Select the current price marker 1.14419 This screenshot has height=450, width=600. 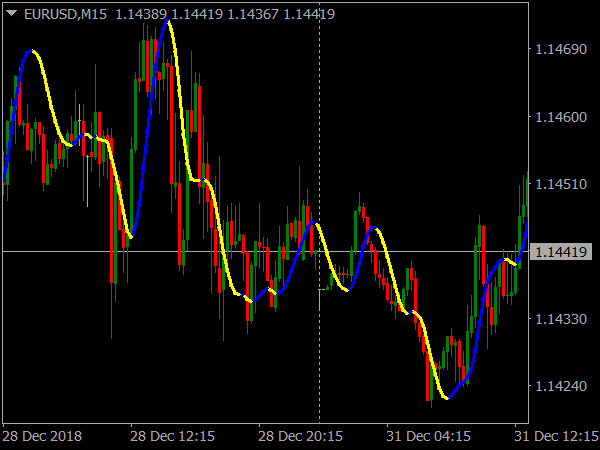[561, 252]
